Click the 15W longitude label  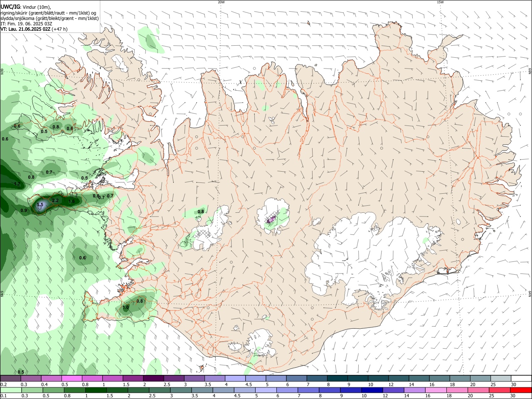click(440, 2)
